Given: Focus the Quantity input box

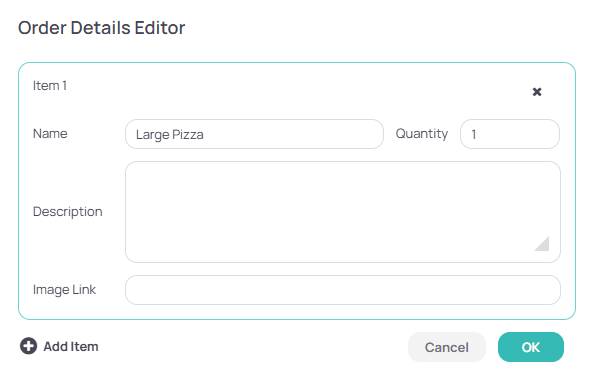Looking at the screenshot, I should click(510, 134).
